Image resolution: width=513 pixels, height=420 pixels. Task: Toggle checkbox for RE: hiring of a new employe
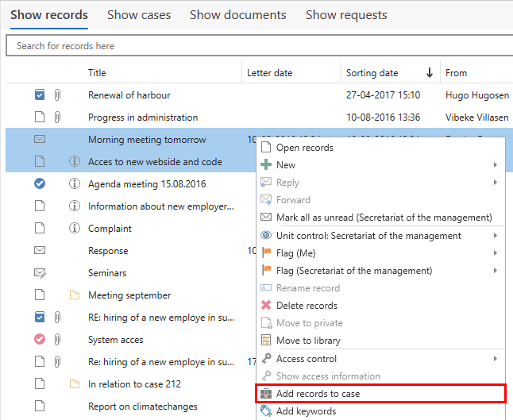point(40,318)
